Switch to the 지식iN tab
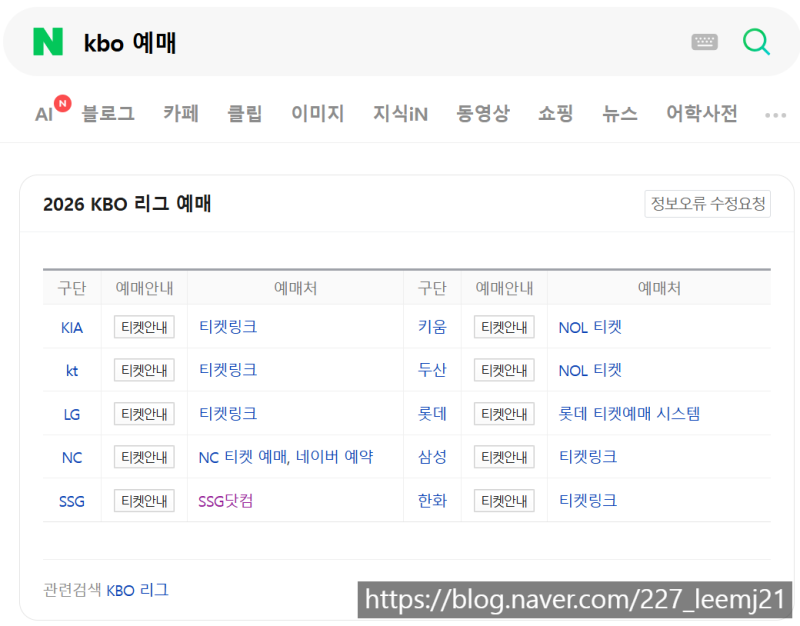This screenshot has width=800, height=626. tap(400, 113)
